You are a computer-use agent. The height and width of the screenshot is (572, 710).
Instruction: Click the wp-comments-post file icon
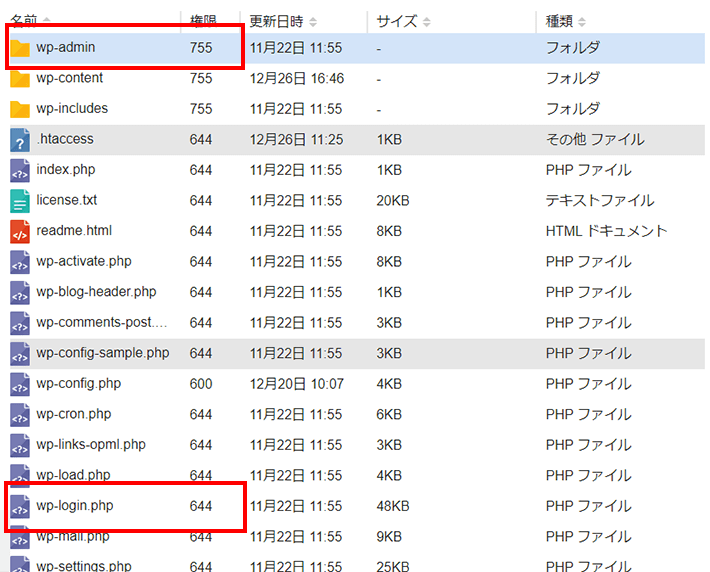20,323
